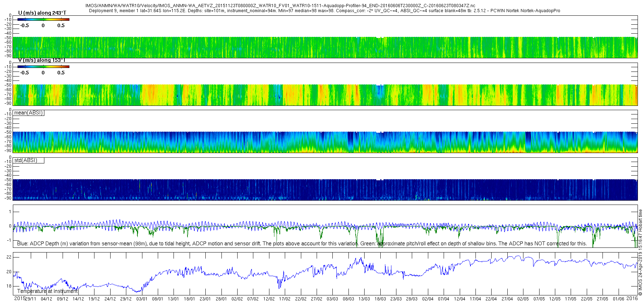This screenshot has height=304, width=644.
Task: Click the 07/05 date tick label
Action: (x=539, y=299)
